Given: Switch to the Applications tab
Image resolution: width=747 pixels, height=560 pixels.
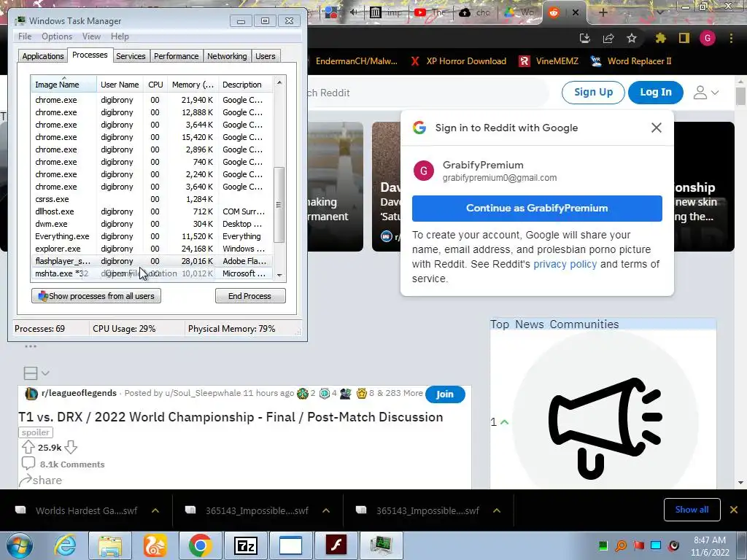Looking at the screenshot, I should tap(43, 56).
